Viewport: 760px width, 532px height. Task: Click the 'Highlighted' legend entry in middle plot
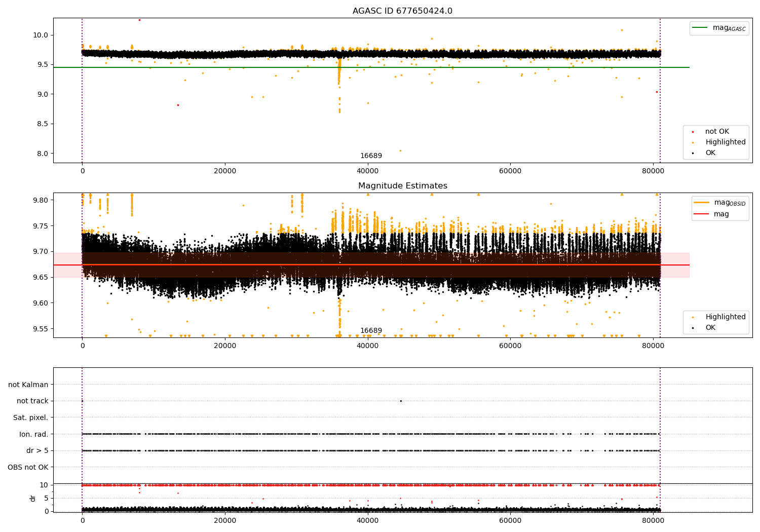(x=725, y=317)
